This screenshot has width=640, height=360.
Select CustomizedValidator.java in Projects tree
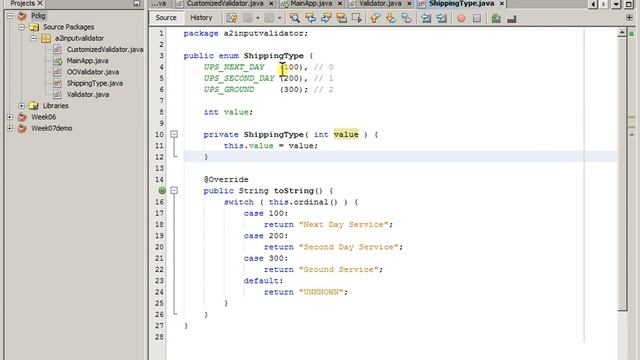tap(105, 49)
